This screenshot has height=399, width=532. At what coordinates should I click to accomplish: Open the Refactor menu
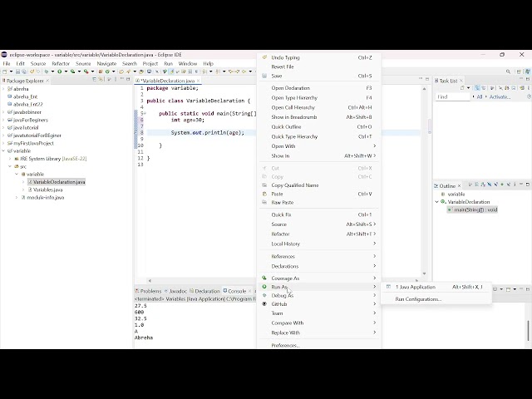(61, 63)
